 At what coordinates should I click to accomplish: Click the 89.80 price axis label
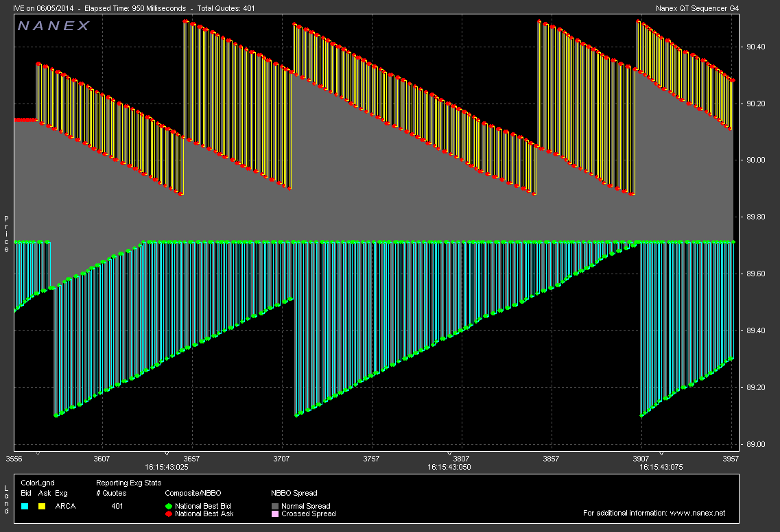coord(755,217)
